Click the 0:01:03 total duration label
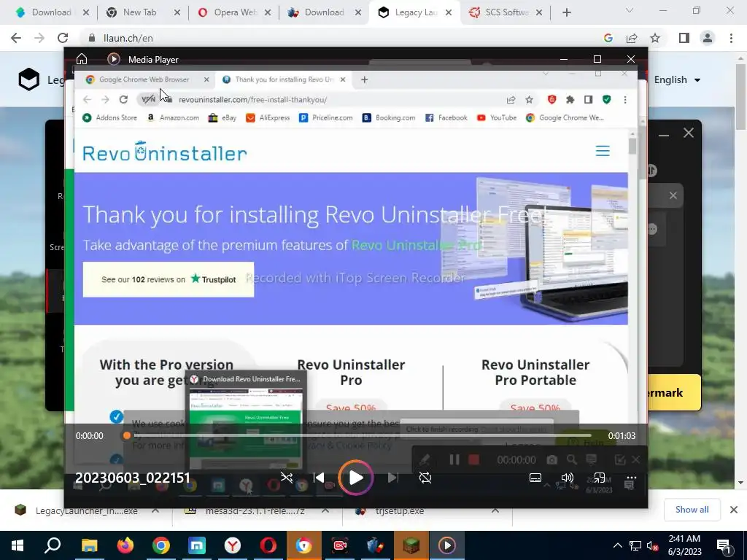The width and height of the screenshot is (747, 560). [622, 436]
